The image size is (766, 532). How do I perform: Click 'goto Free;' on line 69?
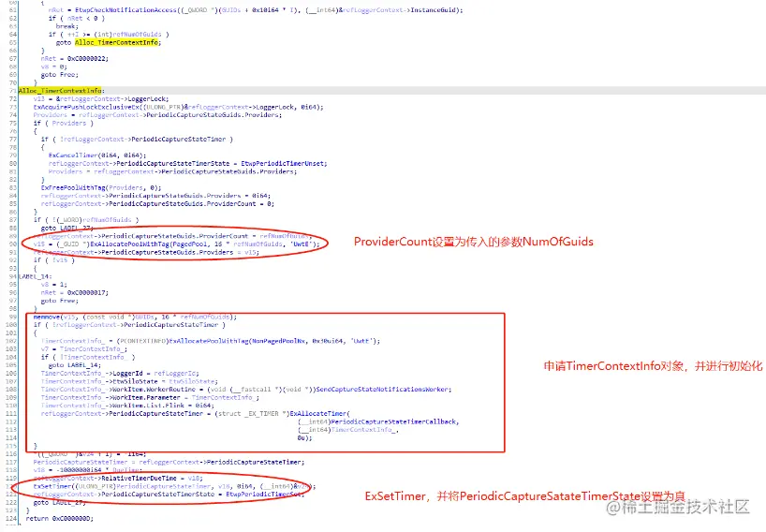tap(60, 75)
